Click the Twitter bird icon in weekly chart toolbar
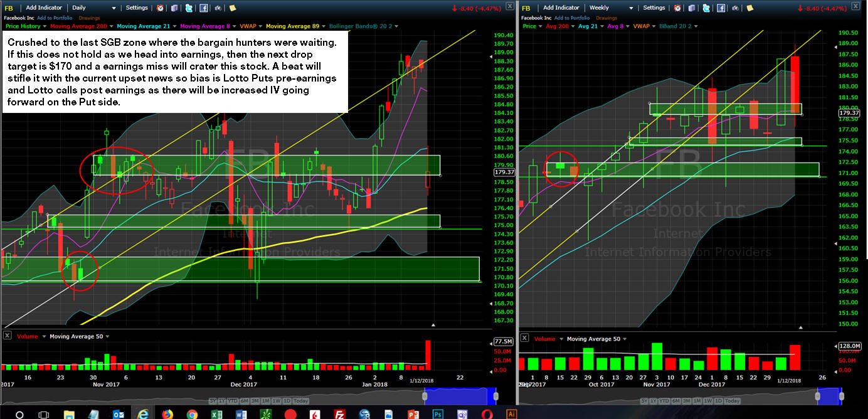Viewport: 868px width, 419px height. click(706, 8)
